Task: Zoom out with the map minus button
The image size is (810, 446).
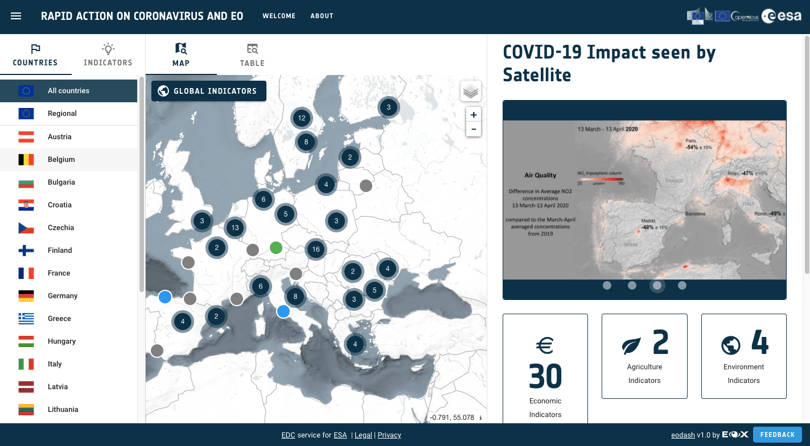Action: [x=473, y=129]
